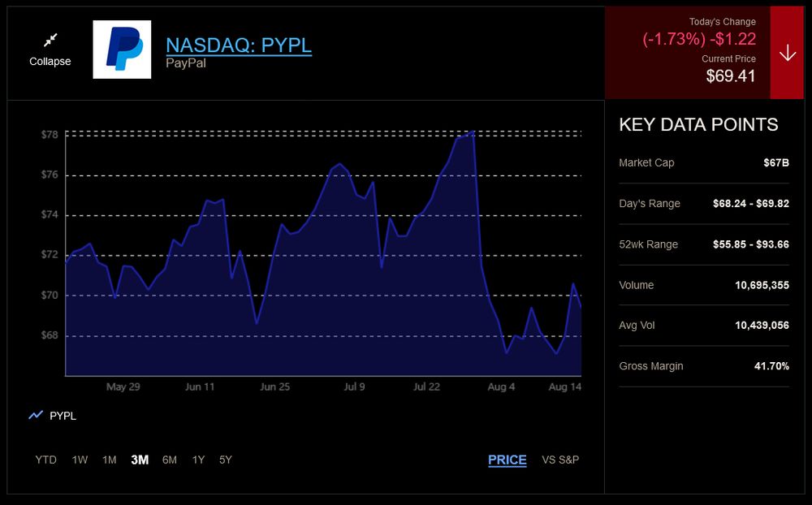Select the YTD time range
This screenshot has width=812, height=505.
(x=45, y=460)
